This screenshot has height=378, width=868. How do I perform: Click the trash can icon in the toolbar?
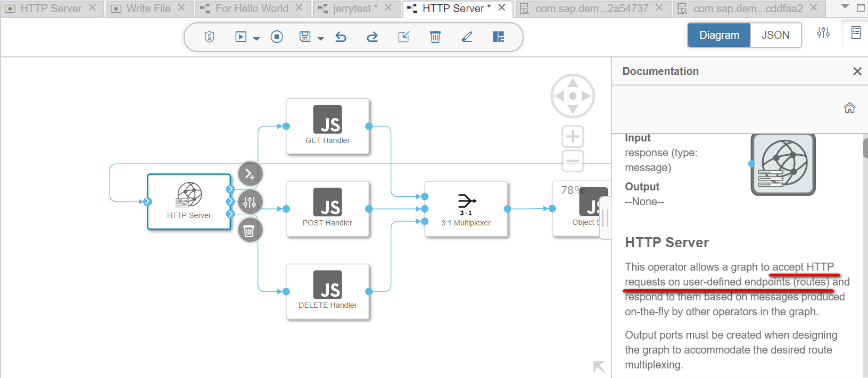tap(435, 37)
